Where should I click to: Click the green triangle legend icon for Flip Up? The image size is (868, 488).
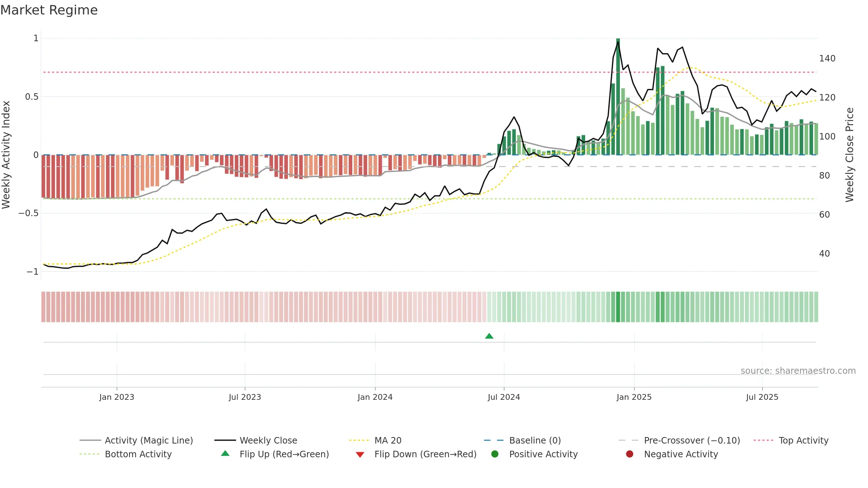pos(225,453)
